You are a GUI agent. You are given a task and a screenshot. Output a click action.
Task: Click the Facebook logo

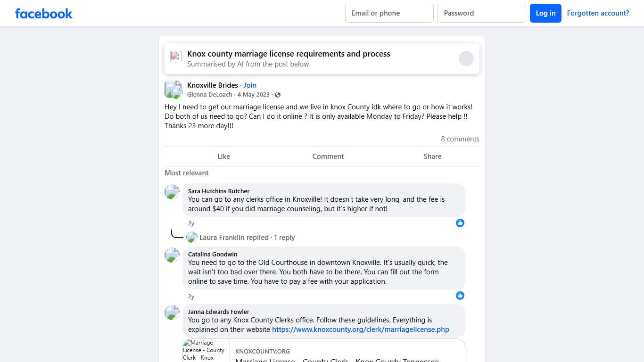point(44,13)
